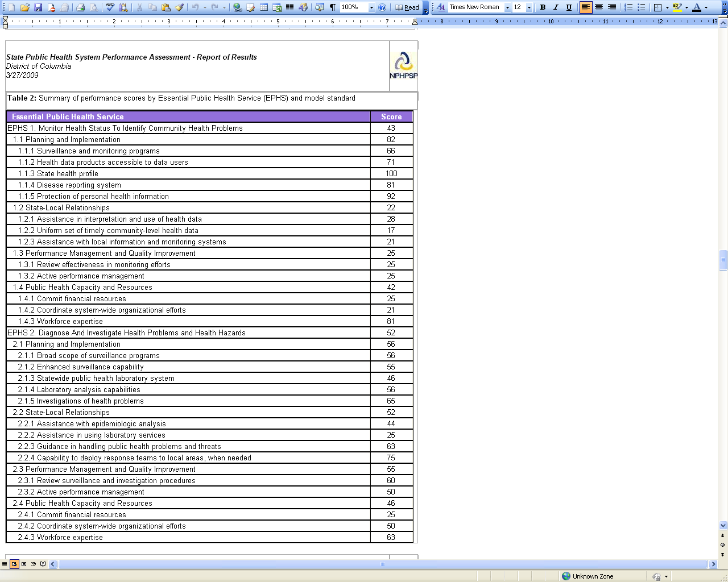Image resolution: width=728 pixels, height=582 pixels.
Task: Open the Columns layout tool
Action: tap(289, 7)
